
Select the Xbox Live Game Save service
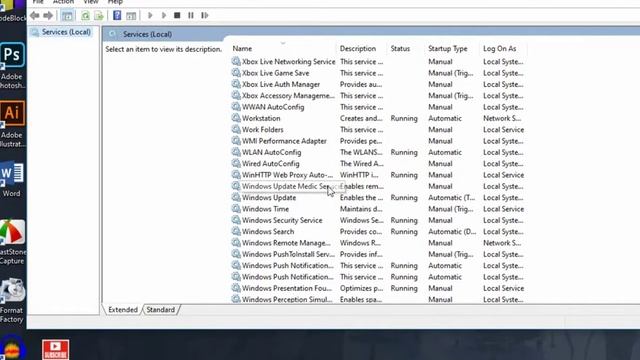276,73
